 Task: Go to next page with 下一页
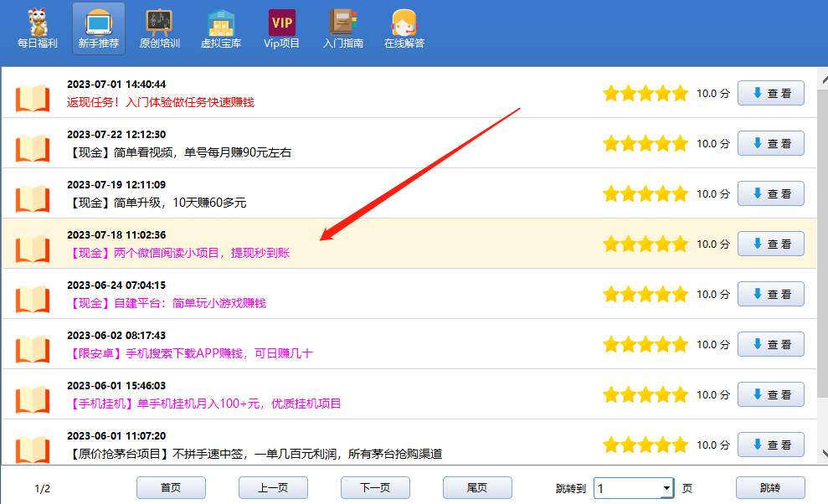click(375, 487)
